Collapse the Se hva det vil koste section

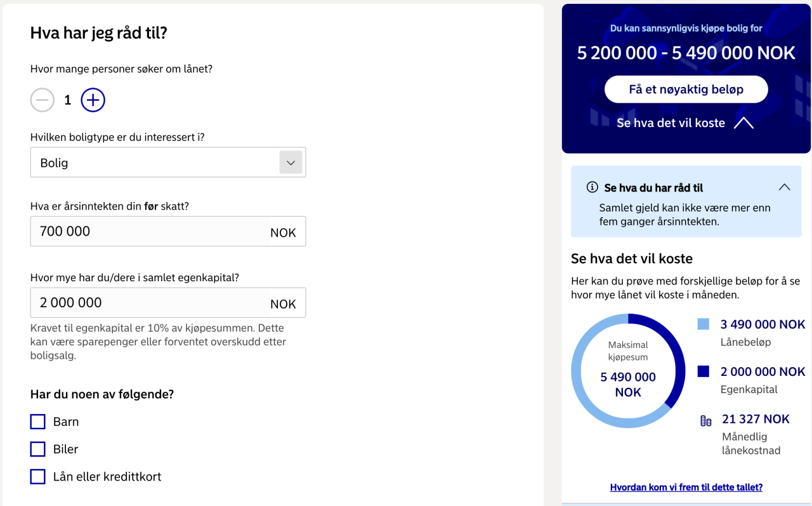click(x=743, y=123)
